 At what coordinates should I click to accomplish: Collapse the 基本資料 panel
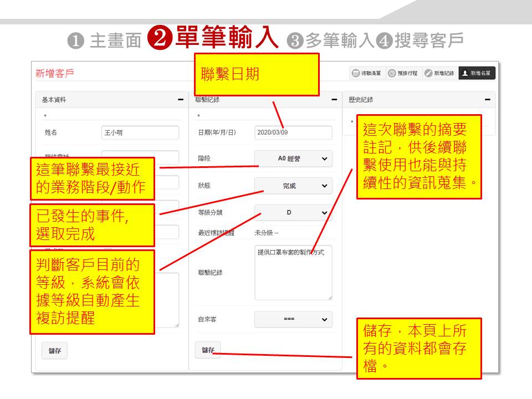click(181, 100)
